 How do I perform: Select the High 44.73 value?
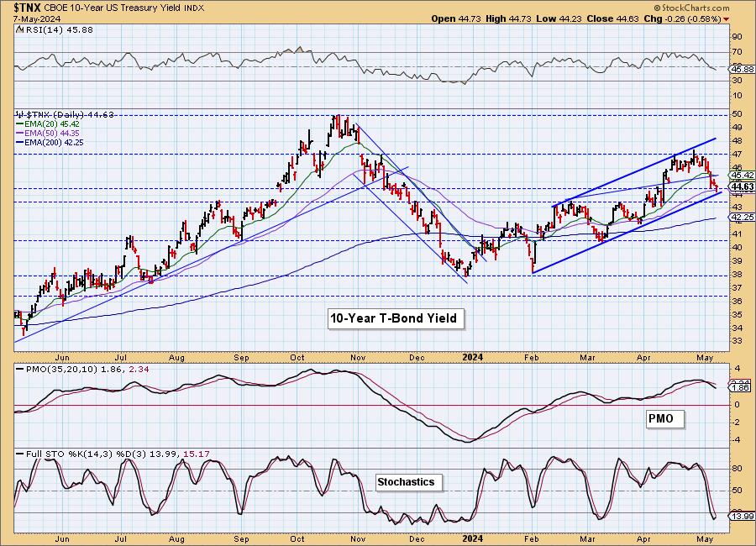pos(508,18)
